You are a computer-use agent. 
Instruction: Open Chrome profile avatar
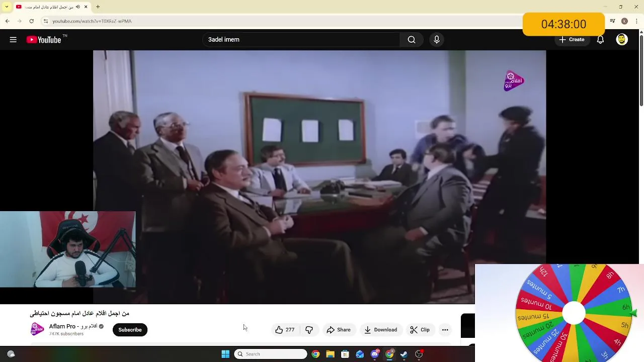click(624, 21)
